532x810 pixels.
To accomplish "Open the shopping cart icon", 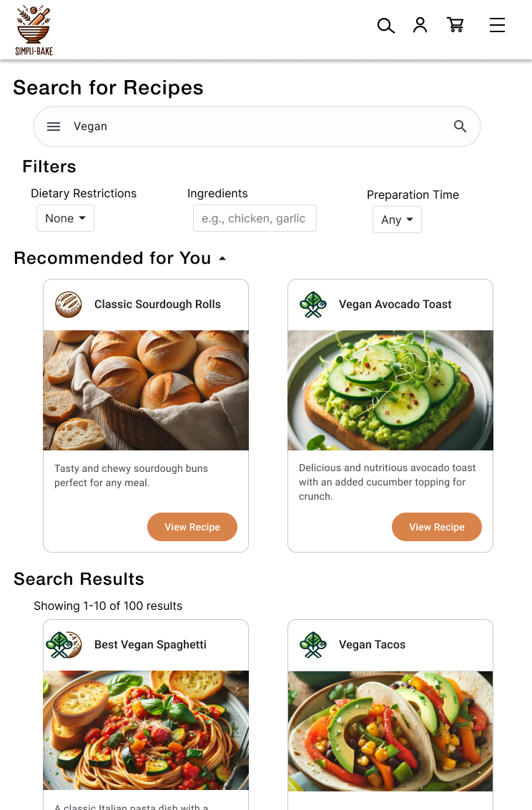I will (455, 25).
